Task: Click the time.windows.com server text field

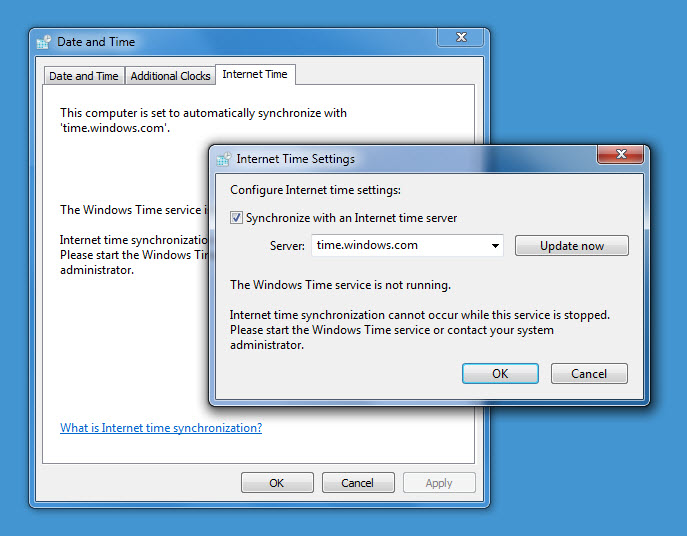Action: (400, 245)
